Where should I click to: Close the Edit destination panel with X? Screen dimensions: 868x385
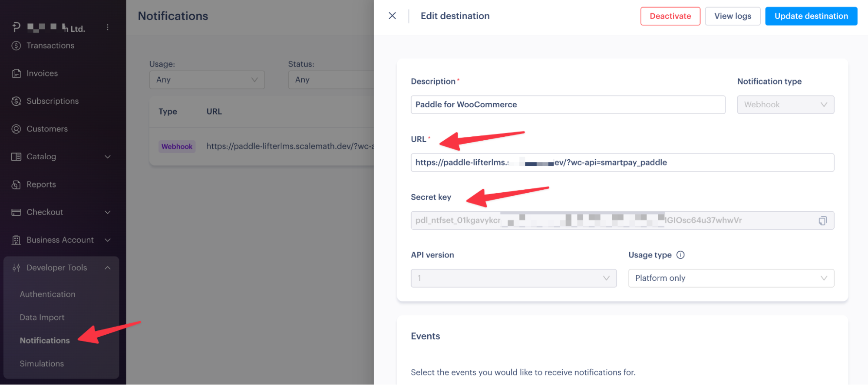point(392,16)
